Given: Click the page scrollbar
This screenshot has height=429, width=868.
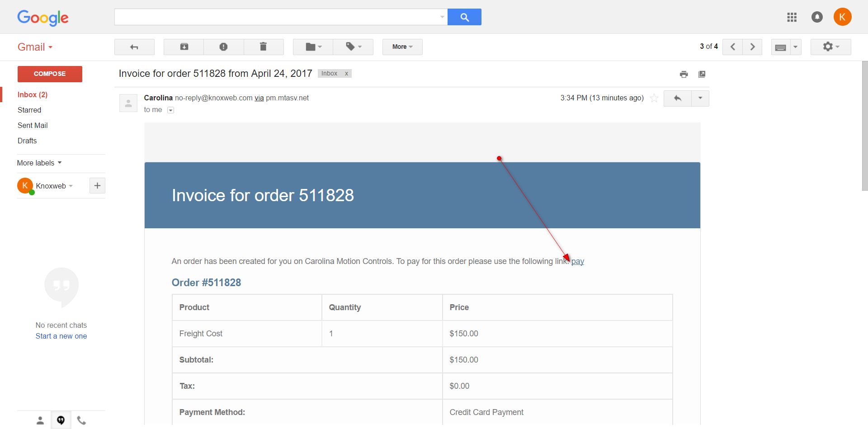Looking at the screenshot, I should (865, 126).
